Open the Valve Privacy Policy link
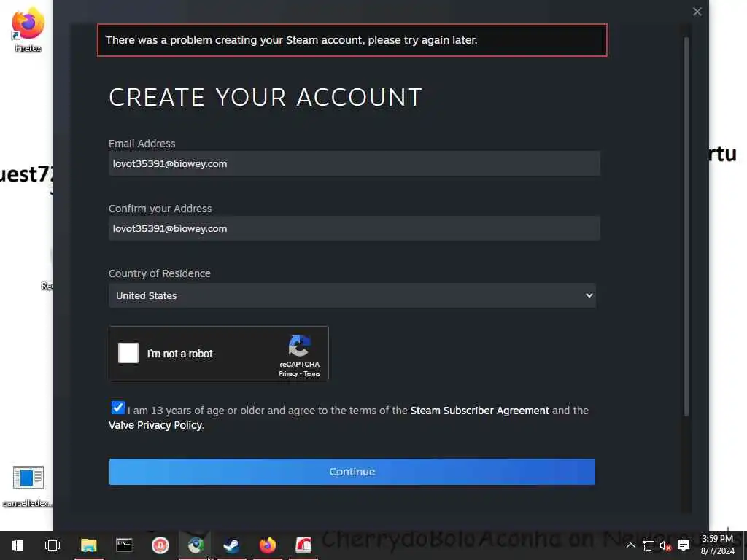Viewport: 747px width, 560px height. coord(155,425)
